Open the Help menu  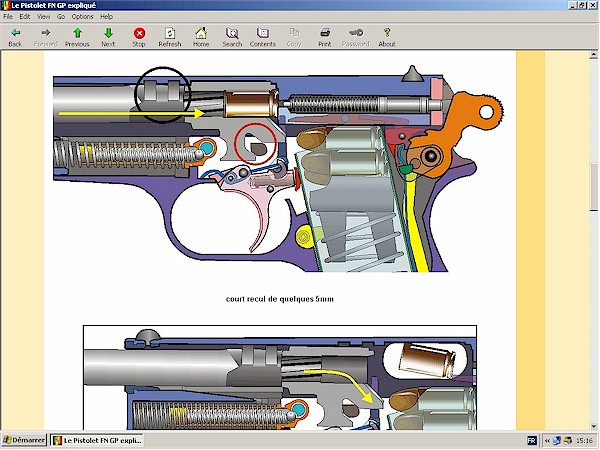[x=106, y=17]
